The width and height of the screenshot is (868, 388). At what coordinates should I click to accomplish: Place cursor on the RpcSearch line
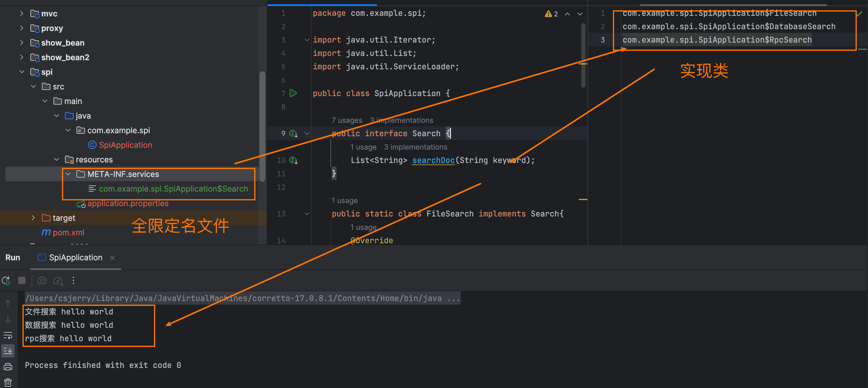(717, 40)
